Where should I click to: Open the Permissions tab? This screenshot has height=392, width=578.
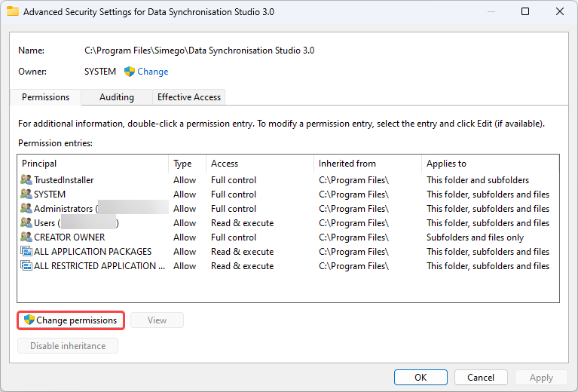[45, 97]
